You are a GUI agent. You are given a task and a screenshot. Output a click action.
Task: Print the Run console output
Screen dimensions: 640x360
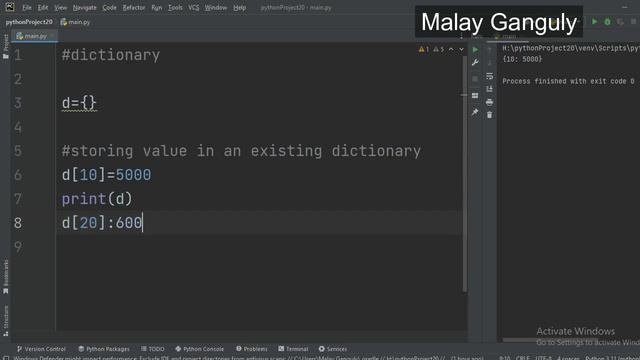(x=489, y=102)
